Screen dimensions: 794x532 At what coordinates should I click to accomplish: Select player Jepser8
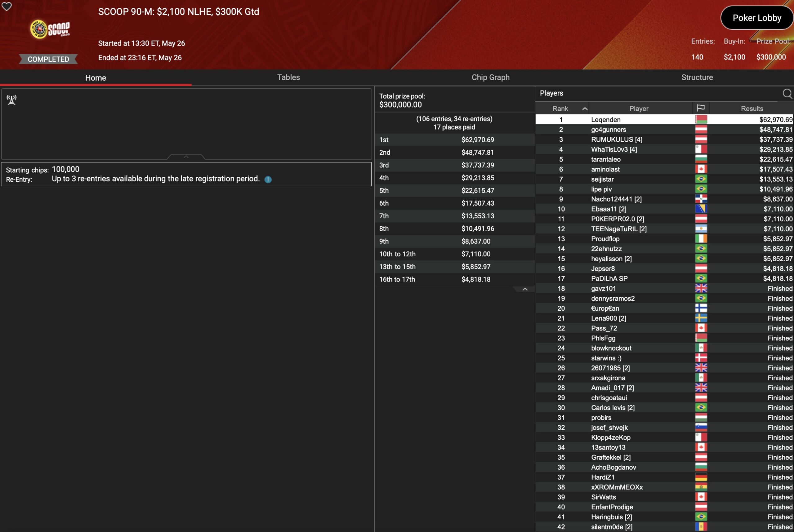(664, 268)
